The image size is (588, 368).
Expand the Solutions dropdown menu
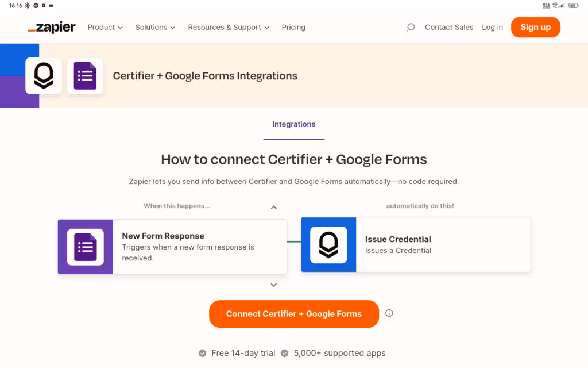(155, 27)
